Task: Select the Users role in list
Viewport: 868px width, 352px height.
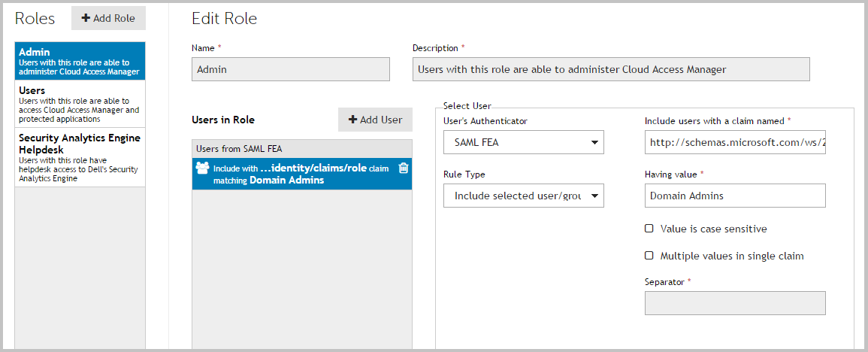Action: click(80, 104)
